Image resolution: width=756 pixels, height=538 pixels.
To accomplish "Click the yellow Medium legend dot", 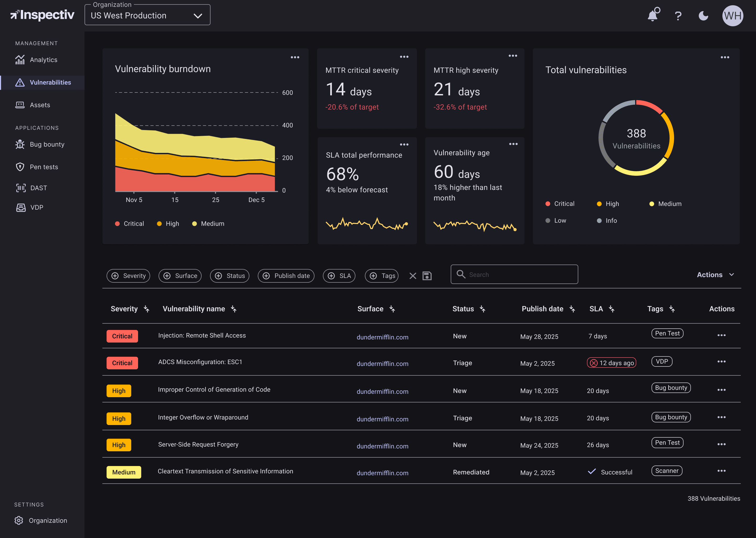I will pos(652,204).
